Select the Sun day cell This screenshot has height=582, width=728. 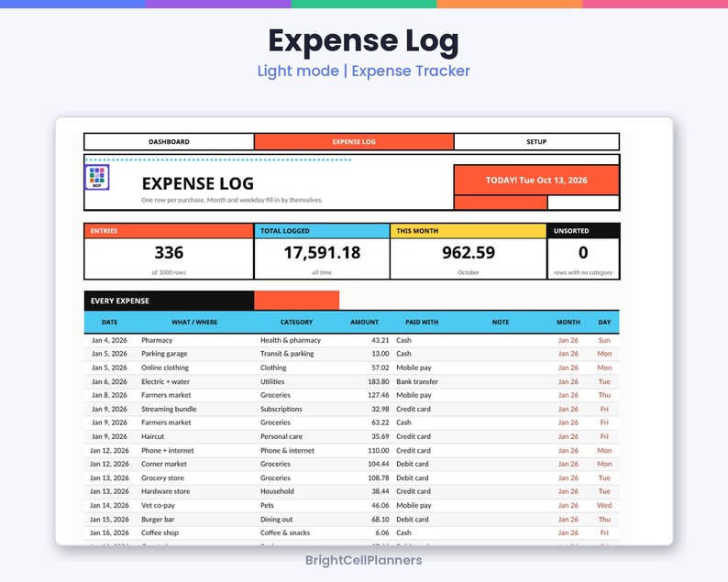604,340
